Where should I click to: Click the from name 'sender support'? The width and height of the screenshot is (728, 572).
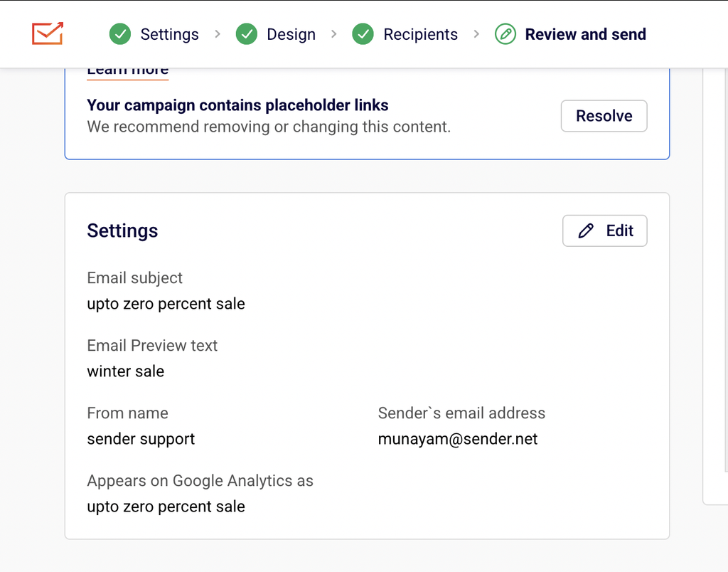(141, 439)
